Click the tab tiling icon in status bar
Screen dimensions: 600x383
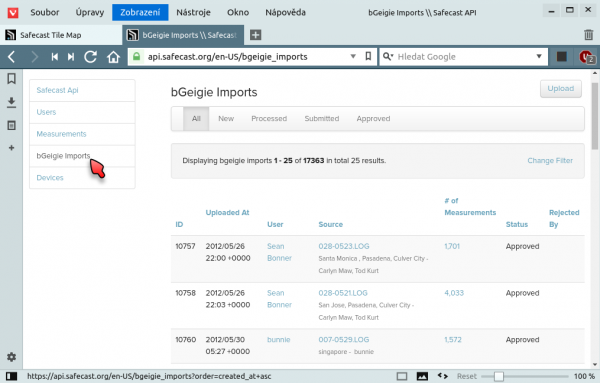402,376
